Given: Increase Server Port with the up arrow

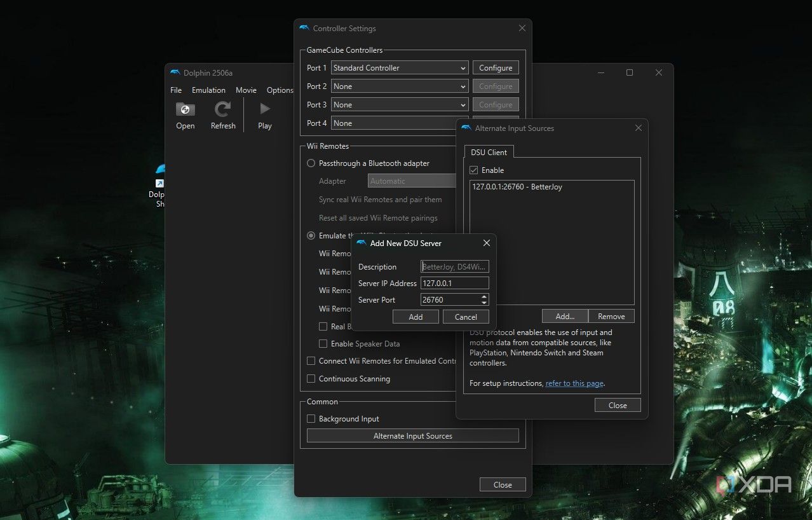Looking at the screenshot, I should click(x=484, y=297).
